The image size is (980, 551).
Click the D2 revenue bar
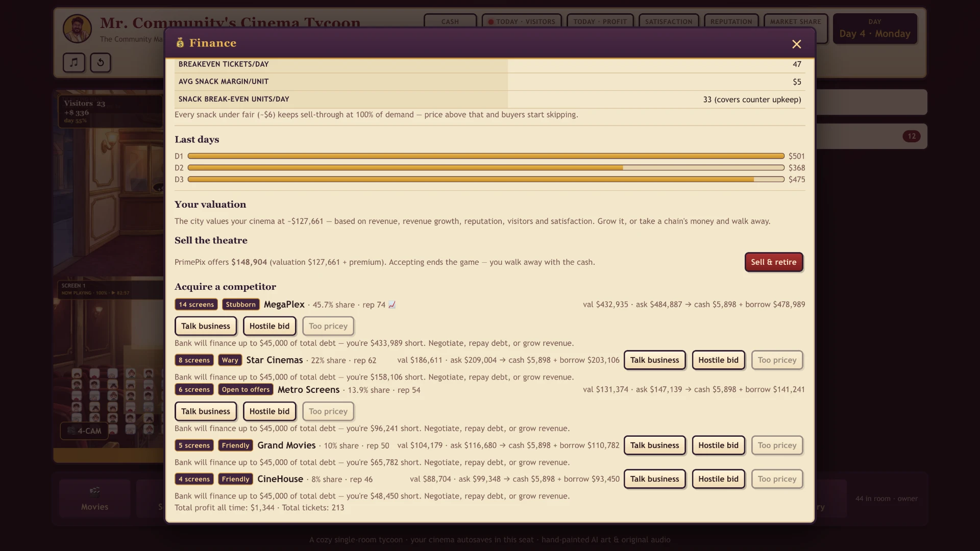coord(486,168)
